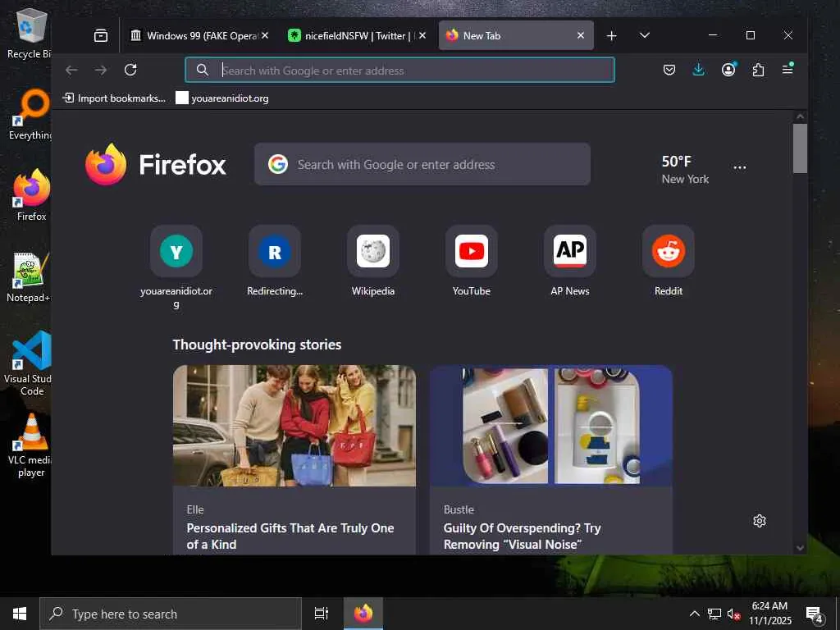Expand the list all tabs chevron
Viewport: 840px width, 630px height.
coord(645,35)
